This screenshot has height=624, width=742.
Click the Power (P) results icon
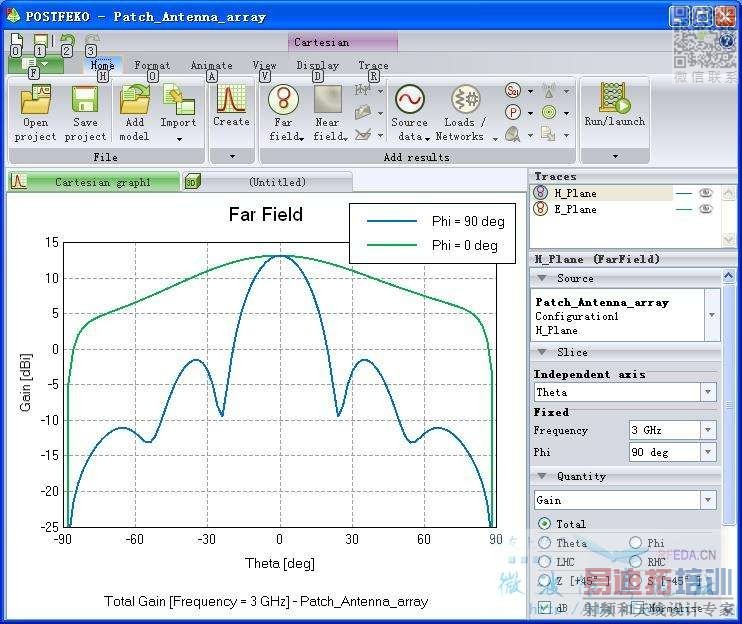point(512,113)
